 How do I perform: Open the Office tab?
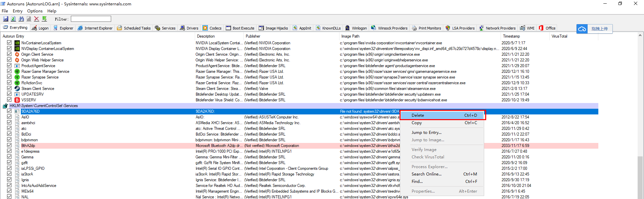pos(547,28)
